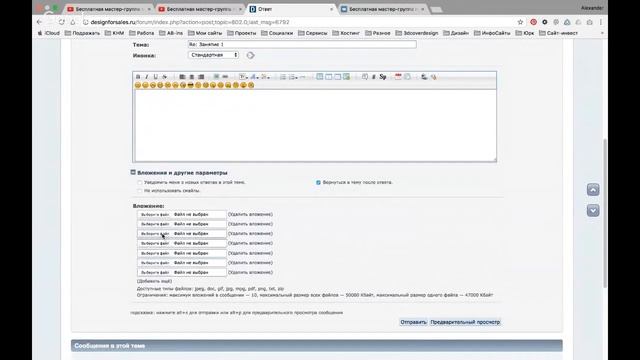Tick the do not use smileys checkbox
This screenshot has height=360, width=640.
140,191
